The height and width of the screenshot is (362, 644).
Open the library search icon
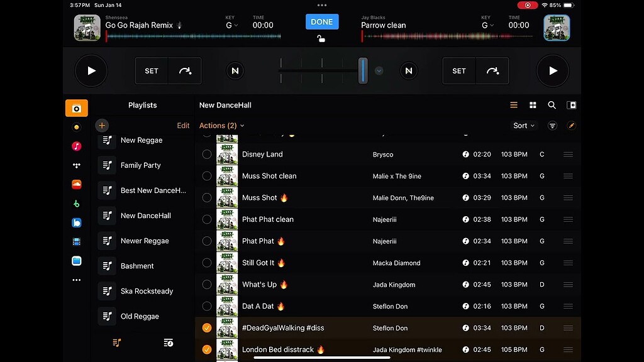click(x=552, y=105)
